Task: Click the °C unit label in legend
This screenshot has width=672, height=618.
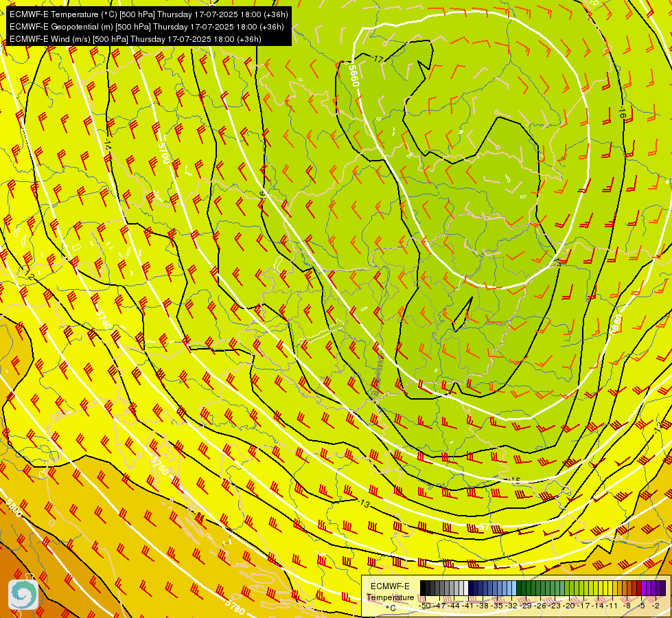Action: pyautogui.click(x=391, y=608)
